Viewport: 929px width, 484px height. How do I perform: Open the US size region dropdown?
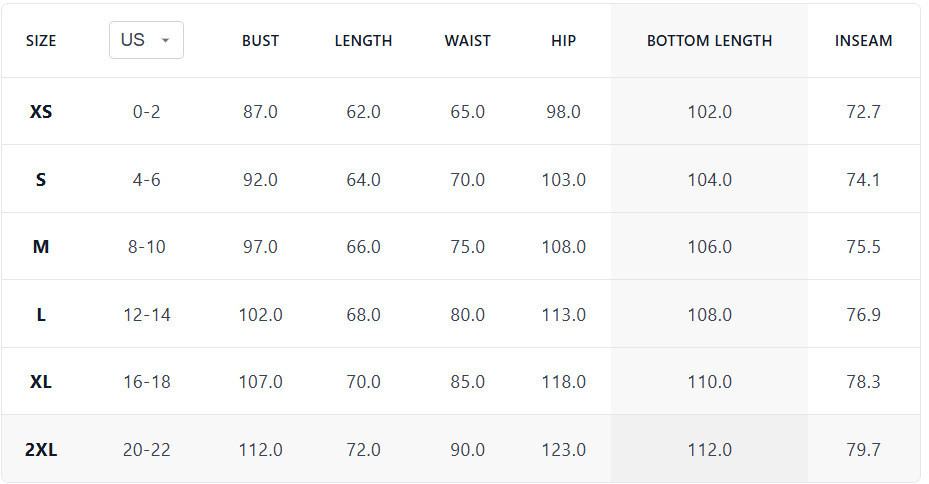coord(146,40)
